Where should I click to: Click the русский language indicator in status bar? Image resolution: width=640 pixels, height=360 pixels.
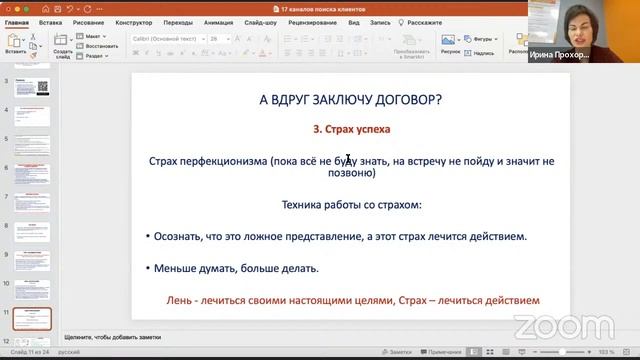coord(69,352)
